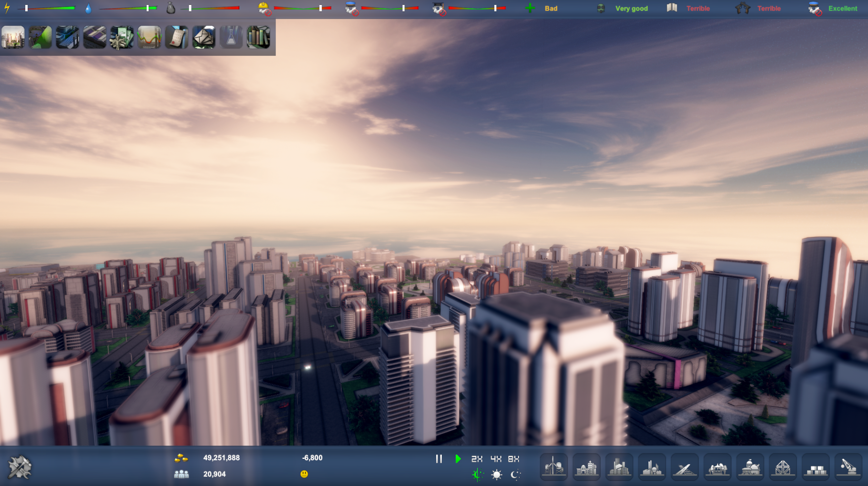Viewport: 868px width, 486px height.
Task: Set game speed to 8X
Action: tap(513, 458)
